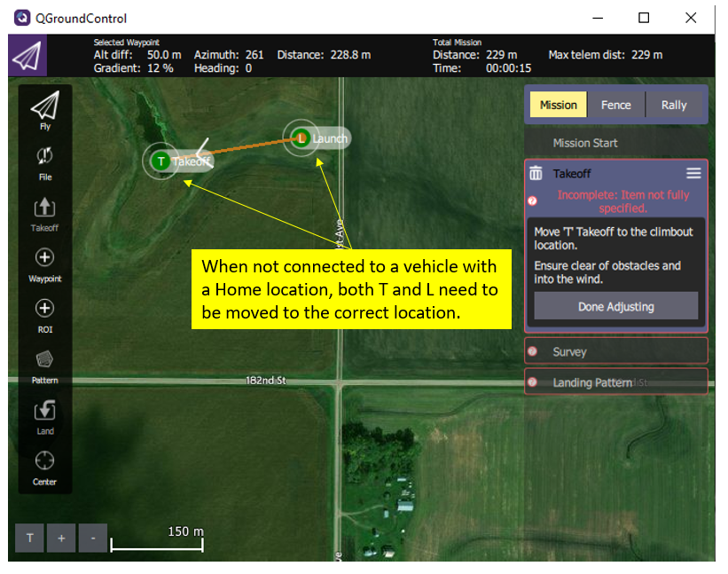Expand the Survey mission item
The image size is (728, 574).
tap(615, 351)
